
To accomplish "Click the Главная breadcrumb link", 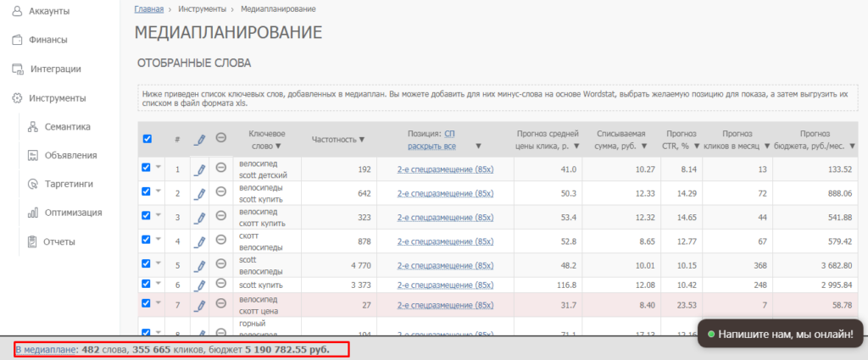I will 150,8.
